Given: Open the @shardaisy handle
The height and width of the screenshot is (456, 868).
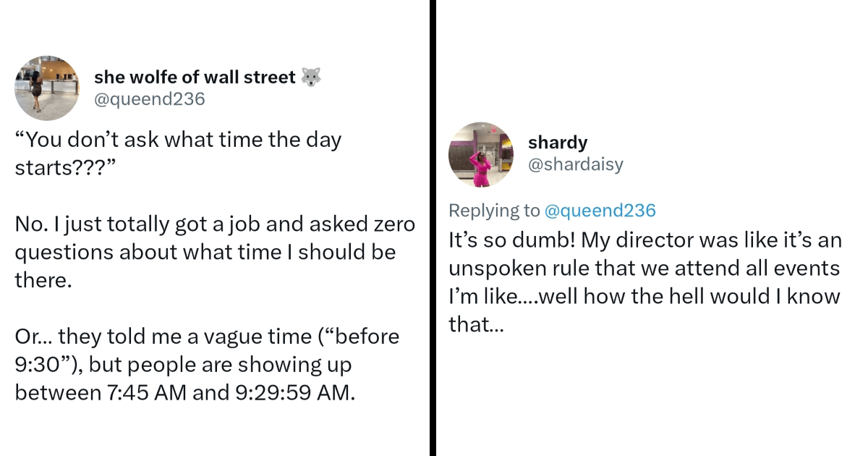Looking at the screenshot, I should click(575, 164).
